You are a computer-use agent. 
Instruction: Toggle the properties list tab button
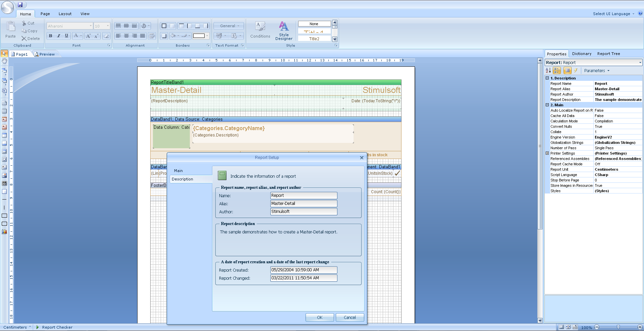point(568,70)
